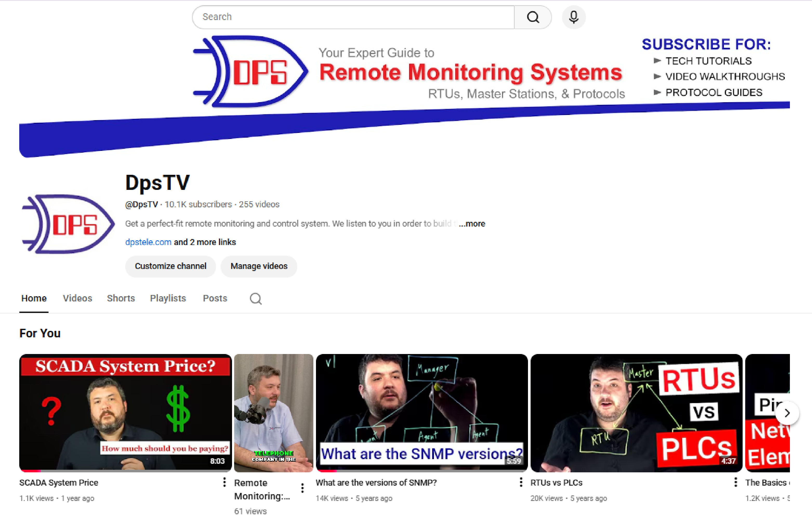Image resolution: width=812 pixels, height=515 pixels.
Task: Expand the channel's additional links
Action: [204, 242]
